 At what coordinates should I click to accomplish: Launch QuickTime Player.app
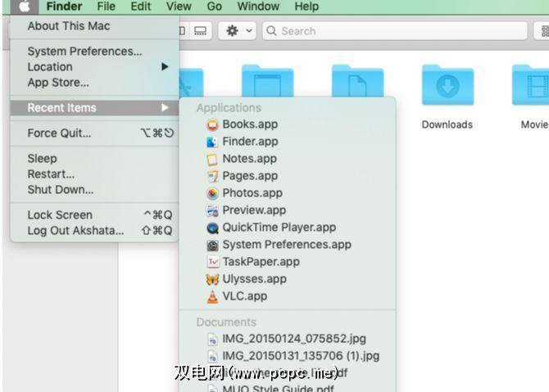(x=287, y=228)
